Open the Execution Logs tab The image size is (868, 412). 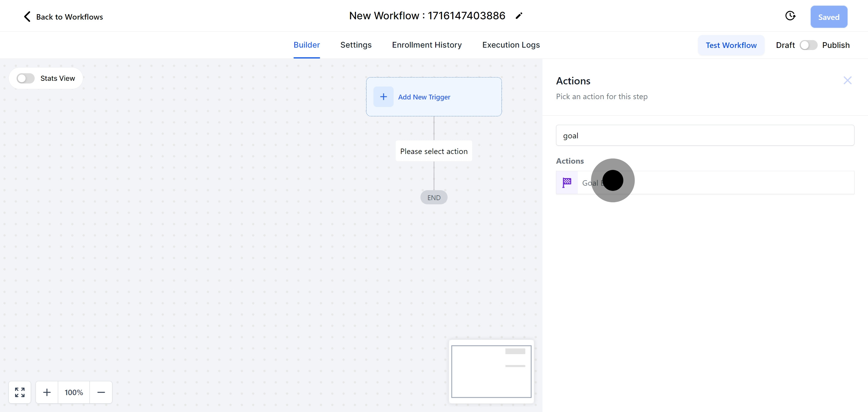pos(511,45)
